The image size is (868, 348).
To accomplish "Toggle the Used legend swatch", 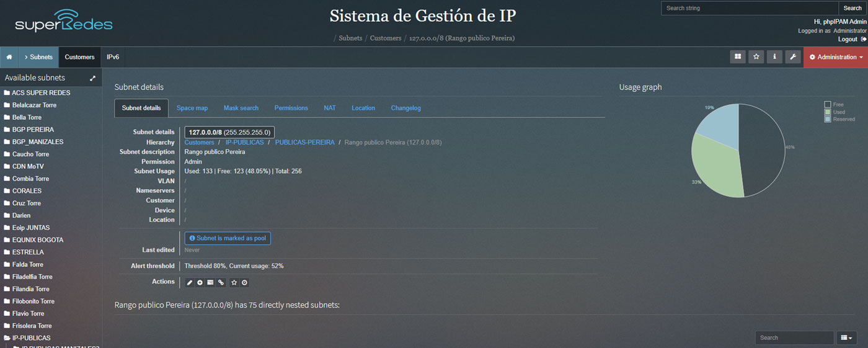I will tap(828, 112).
